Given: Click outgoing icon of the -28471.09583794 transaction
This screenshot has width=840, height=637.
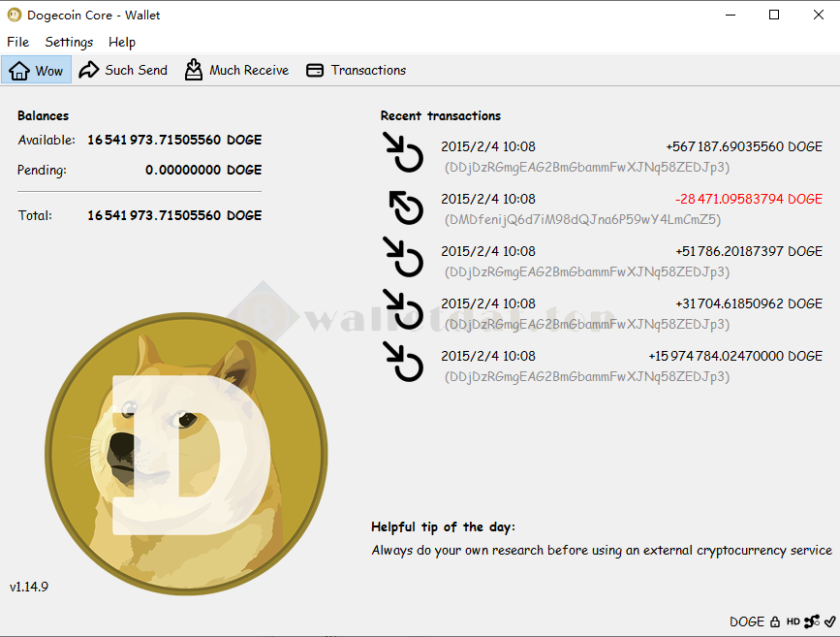Looking at the screenshot, I should click(x=404, y=206).
